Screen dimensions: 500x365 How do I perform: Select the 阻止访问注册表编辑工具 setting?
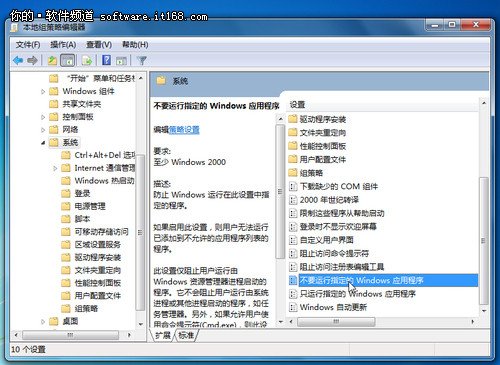[x=342, y=267]
